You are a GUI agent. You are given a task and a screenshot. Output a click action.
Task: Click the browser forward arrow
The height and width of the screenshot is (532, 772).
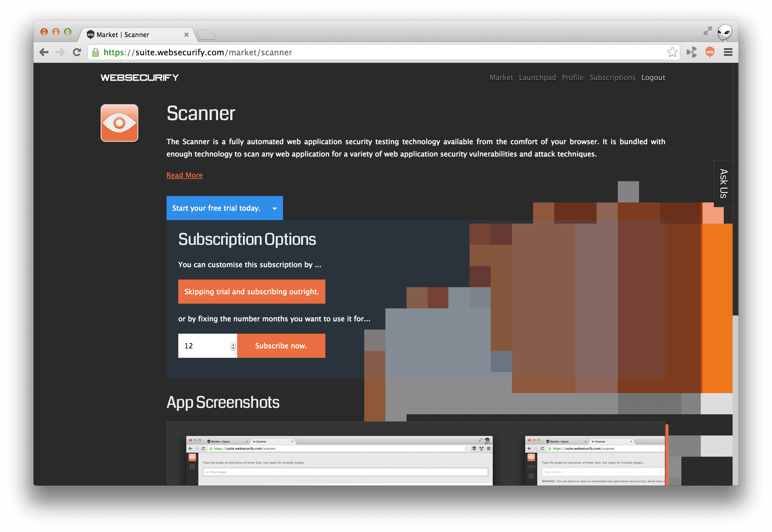(x=60, y=52)
